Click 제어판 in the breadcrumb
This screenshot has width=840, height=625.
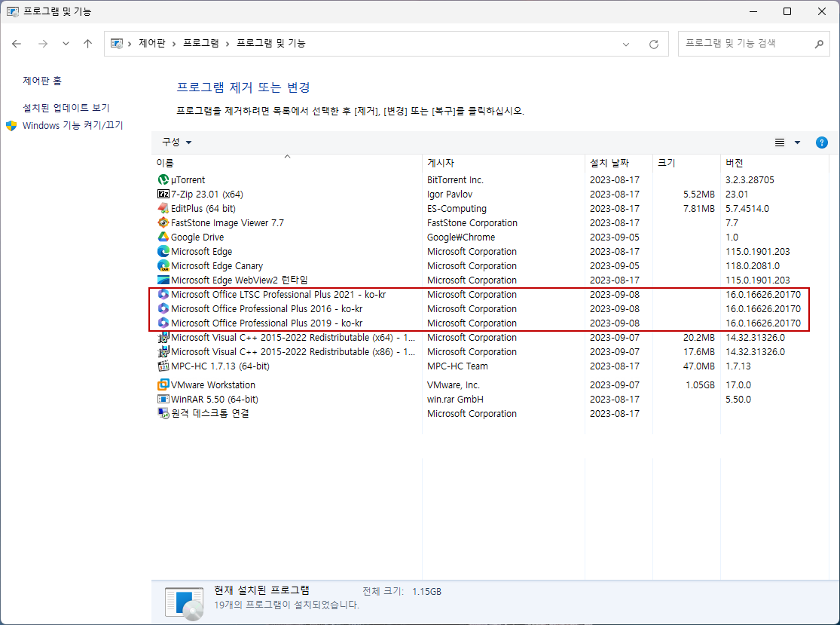(152, 44)
